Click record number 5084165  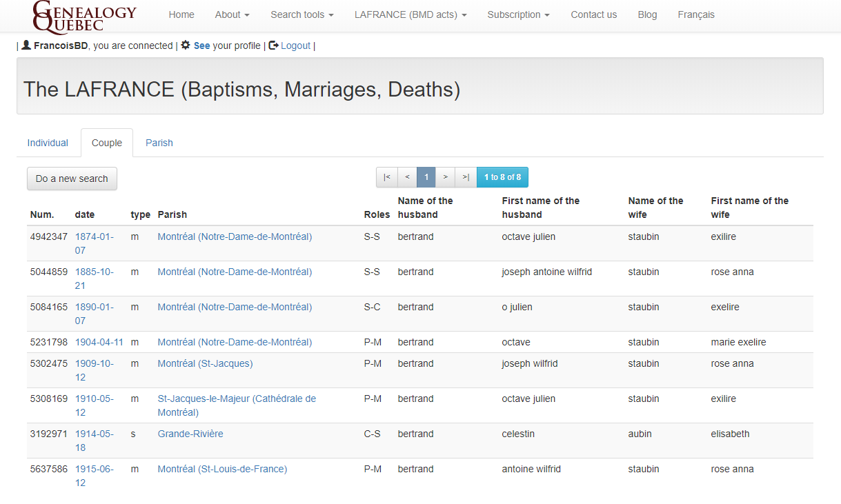[49, 307]
